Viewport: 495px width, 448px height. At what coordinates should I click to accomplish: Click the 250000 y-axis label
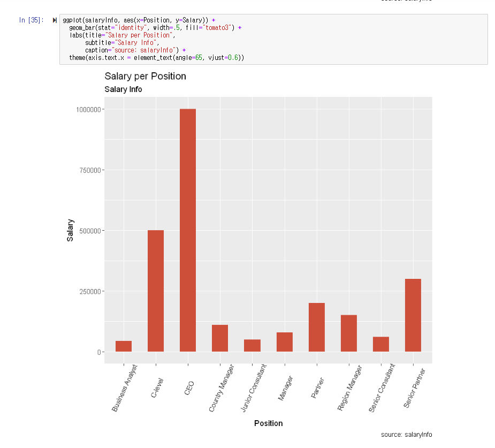[x=90, y=291]
